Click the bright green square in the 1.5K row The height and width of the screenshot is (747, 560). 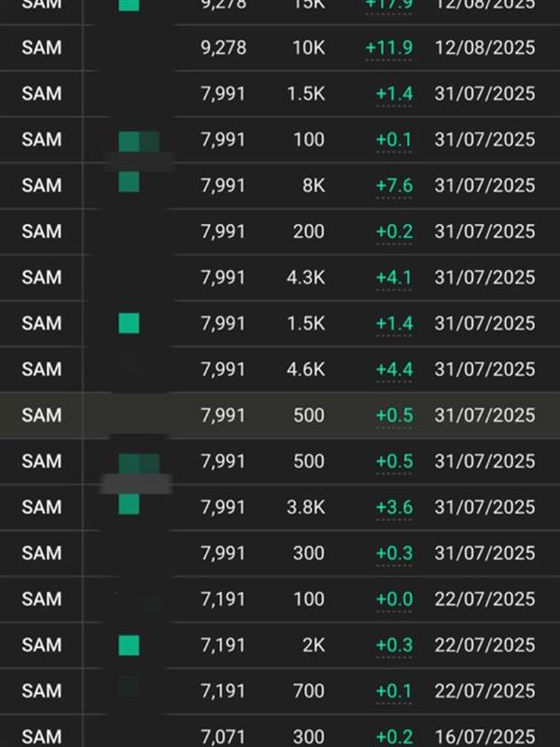tap(129, 323)
